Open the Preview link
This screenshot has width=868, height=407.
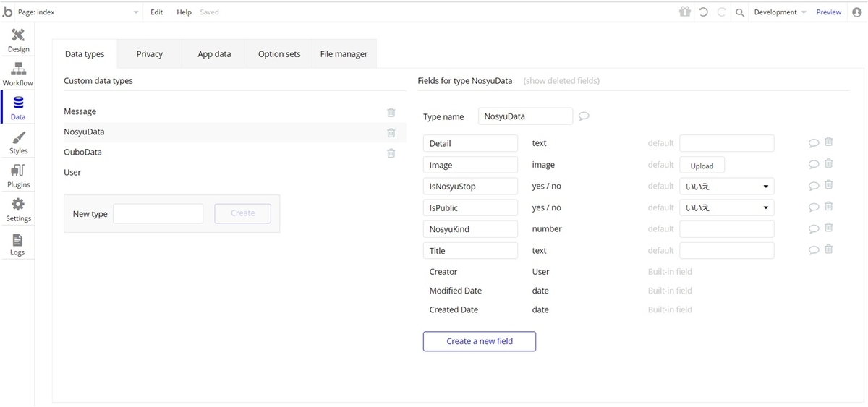click(829, 12)
